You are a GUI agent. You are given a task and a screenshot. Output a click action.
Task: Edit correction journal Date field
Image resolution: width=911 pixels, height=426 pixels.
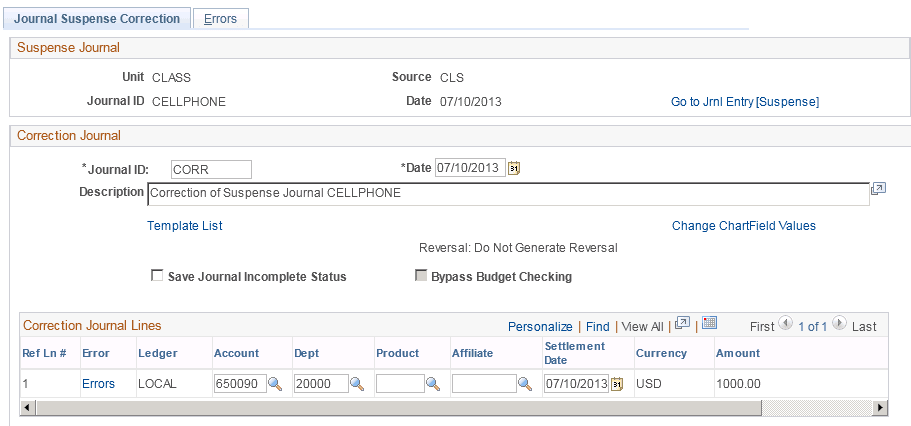(471, 168)
